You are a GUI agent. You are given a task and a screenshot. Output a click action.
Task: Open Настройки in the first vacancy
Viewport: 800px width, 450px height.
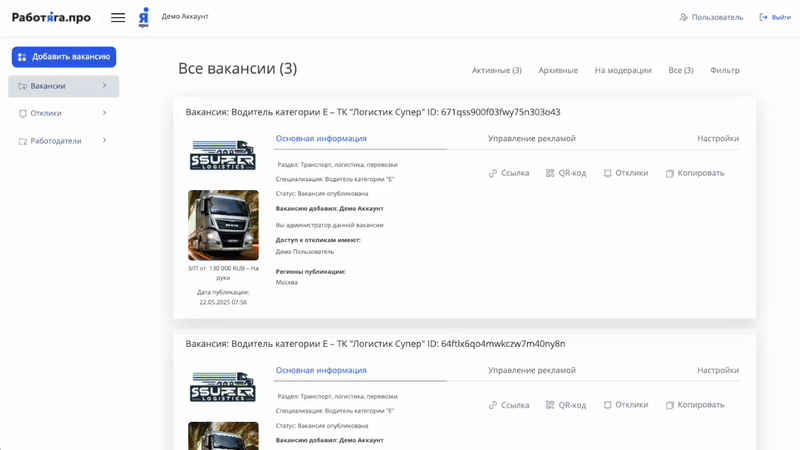click(x=717, y=139)
